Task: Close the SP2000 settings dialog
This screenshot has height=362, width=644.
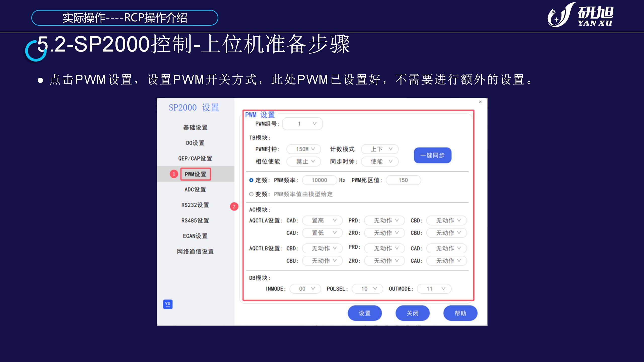Action: 480,102
